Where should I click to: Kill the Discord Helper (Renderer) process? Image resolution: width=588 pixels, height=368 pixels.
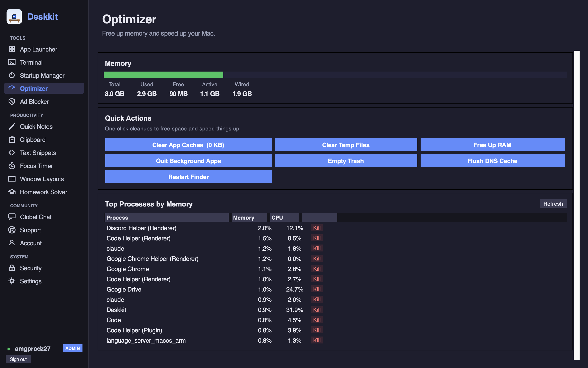[x=317, y=228]
